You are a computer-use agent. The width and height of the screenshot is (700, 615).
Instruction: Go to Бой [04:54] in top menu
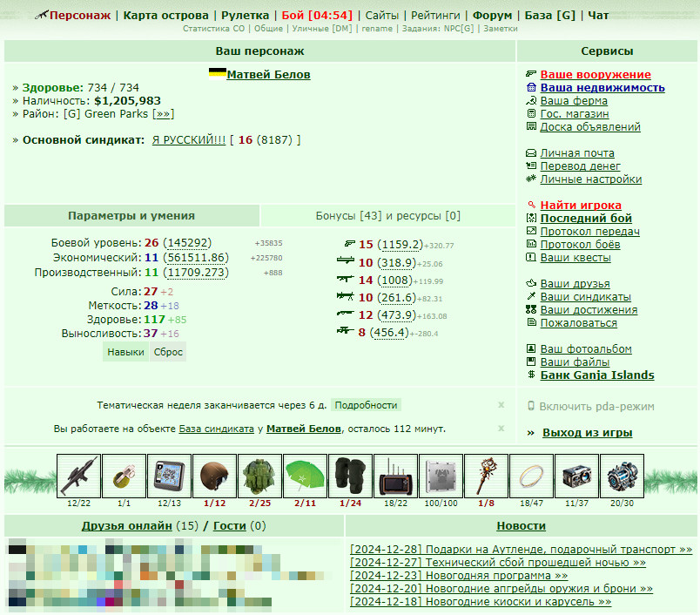317,15
